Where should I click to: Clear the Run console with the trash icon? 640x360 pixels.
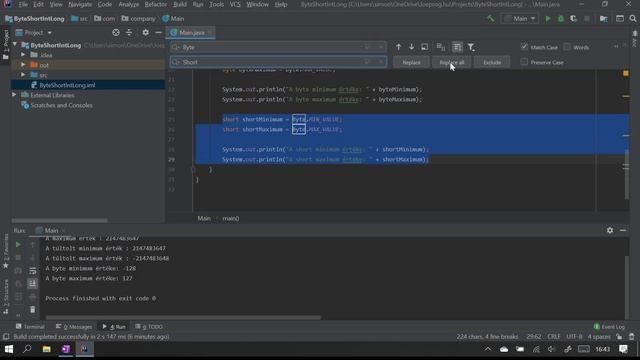tap(32, 310)
